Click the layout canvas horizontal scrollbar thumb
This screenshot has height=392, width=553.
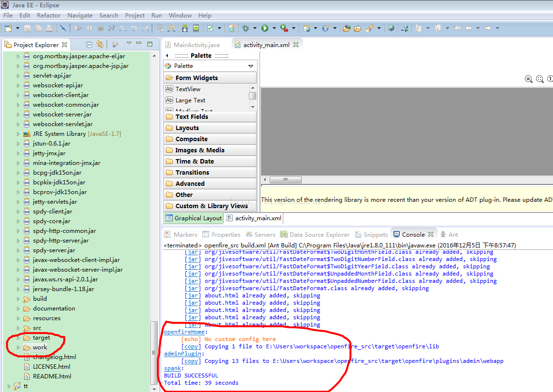pyautogui.click(x=286, y=180)
